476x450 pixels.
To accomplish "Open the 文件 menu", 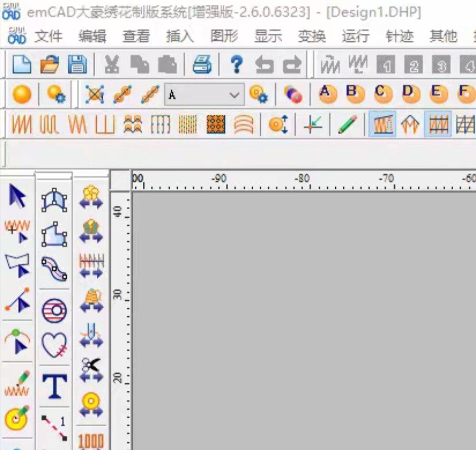I will click(48, 36).
